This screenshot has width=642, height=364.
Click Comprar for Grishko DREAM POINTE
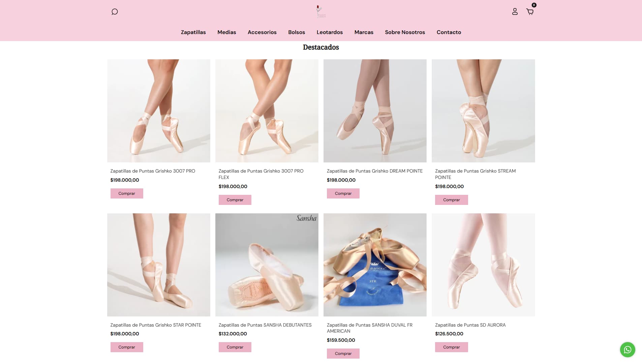click(343, 193)
